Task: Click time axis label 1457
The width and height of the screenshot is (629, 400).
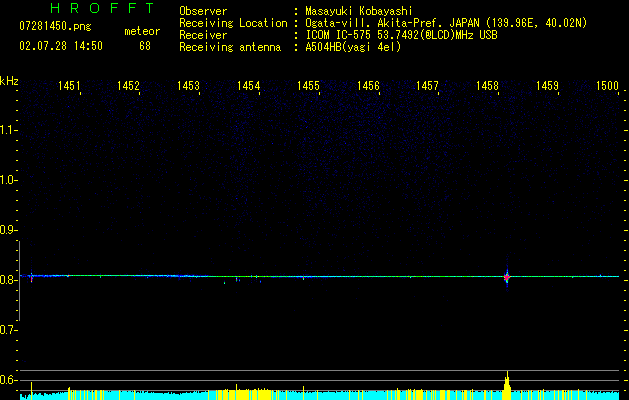Action: tap(427, 85)
